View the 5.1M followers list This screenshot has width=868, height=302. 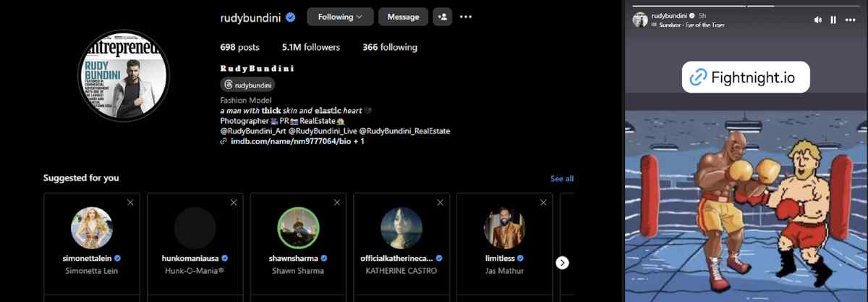tap(310, 47)
